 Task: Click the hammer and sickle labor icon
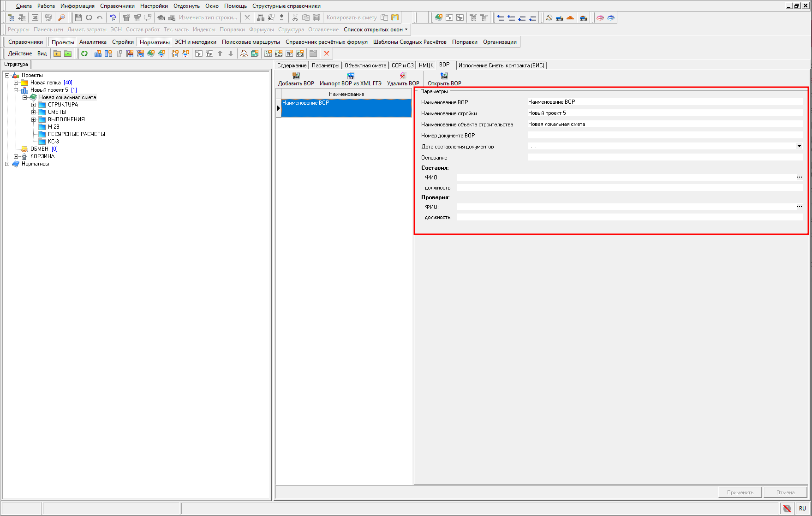pyautogui.click(x=549, y=18)
